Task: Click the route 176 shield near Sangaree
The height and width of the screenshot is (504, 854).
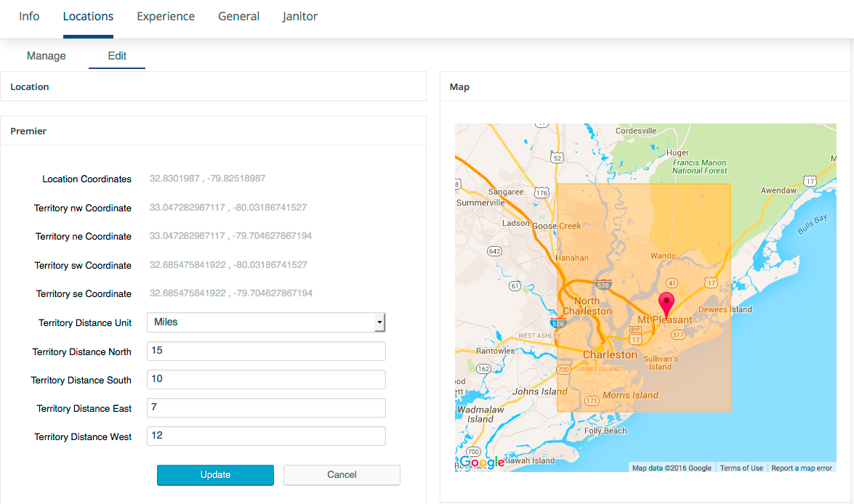Action: [x=541, y=192]
